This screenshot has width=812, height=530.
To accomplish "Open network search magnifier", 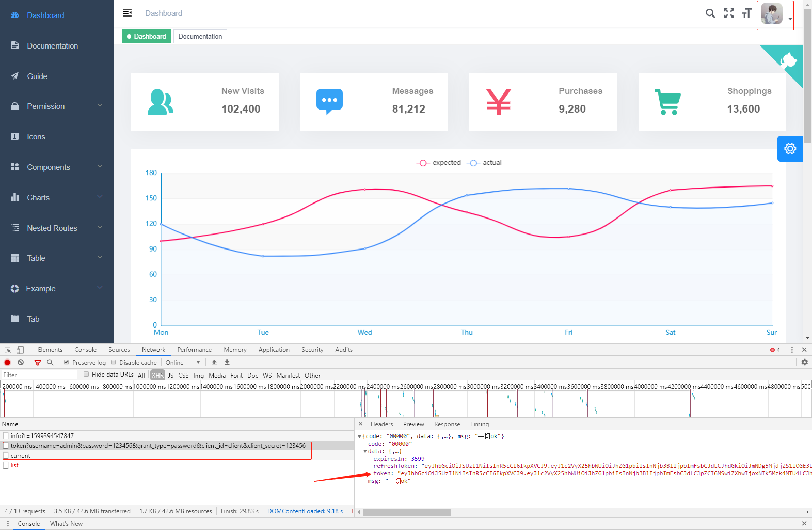I will (x=50, y=363).
